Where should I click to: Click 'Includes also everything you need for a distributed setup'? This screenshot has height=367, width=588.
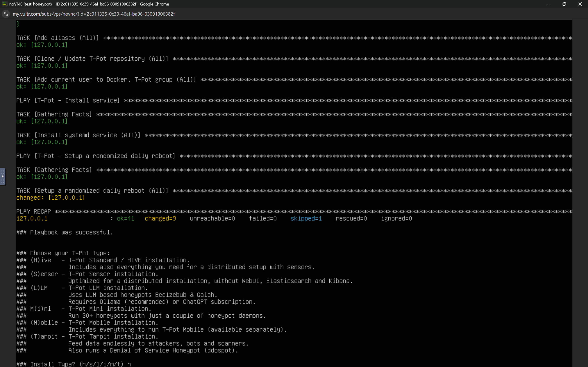pos(192,267)
